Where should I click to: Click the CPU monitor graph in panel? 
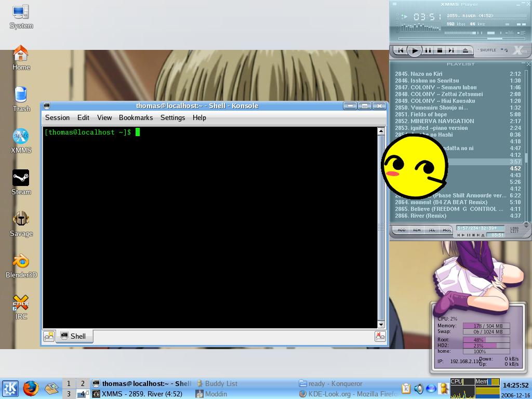462,389
